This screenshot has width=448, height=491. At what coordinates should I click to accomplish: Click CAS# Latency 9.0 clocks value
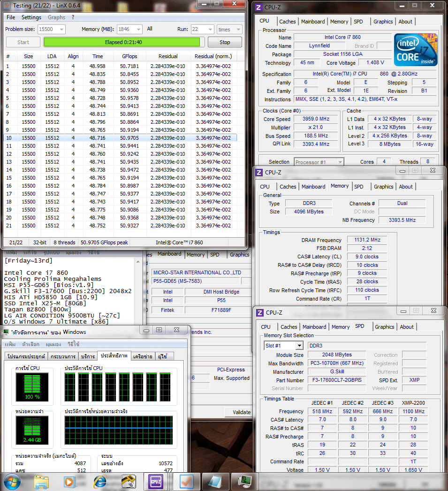click(367, 257)
